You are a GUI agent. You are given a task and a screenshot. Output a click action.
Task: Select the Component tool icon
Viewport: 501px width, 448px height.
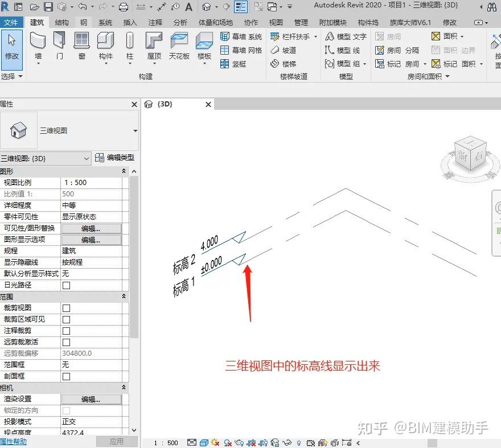105,40
